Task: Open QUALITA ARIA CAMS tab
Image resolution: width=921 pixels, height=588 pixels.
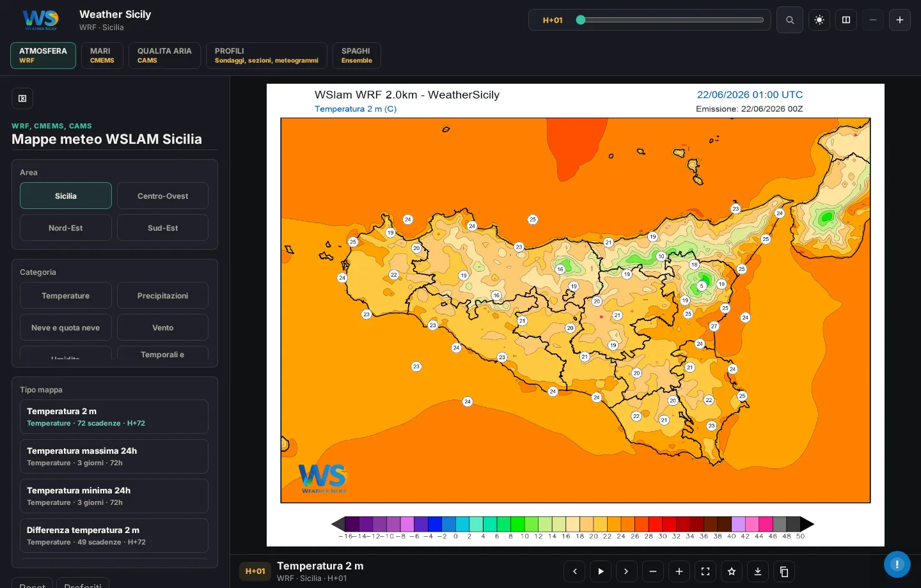Action: coord(164,56)
